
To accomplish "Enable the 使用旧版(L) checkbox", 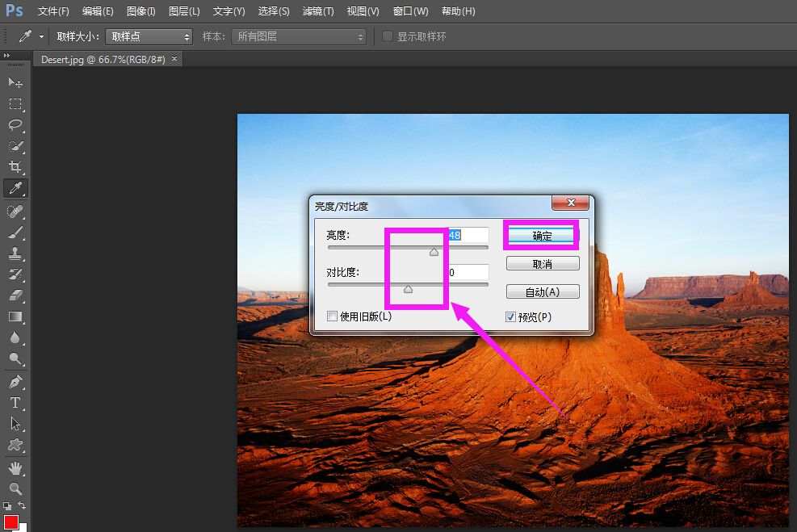I will [333, 316].
